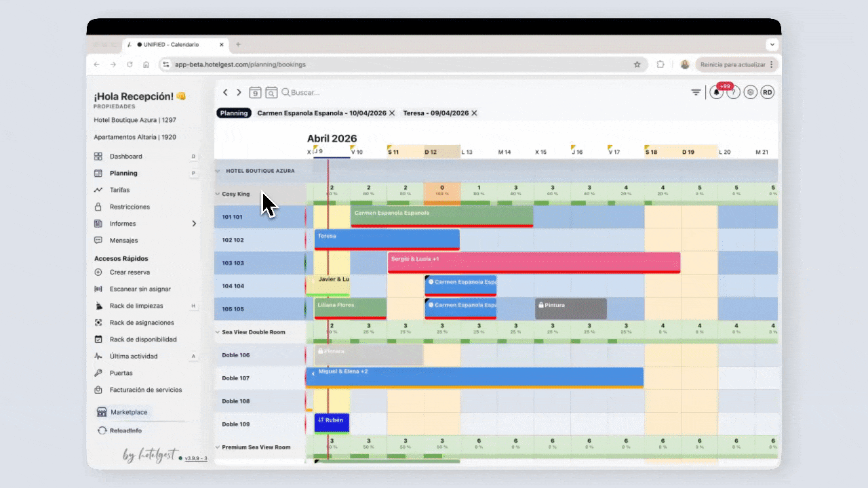The height and width of the screenshot is (488, 868).
Task: Switch to Carmen Espanola Espanola - 10/04/2026 tab
Action: pos(322,113)
